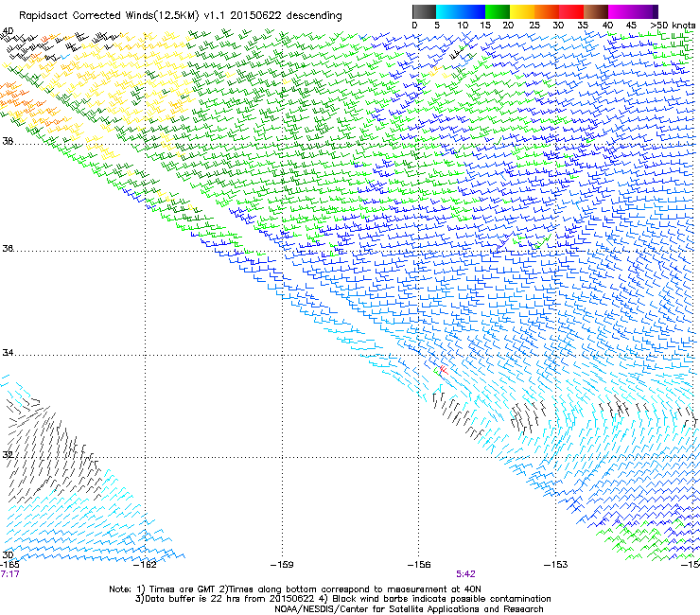Click the latitude label 34

8,353
